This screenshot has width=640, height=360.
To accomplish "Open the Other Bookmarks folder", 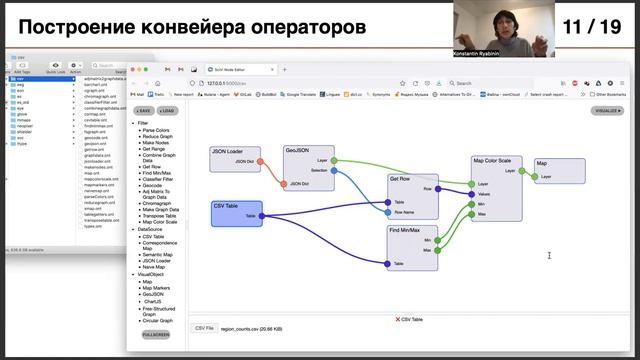I will (x=608, y=94).
